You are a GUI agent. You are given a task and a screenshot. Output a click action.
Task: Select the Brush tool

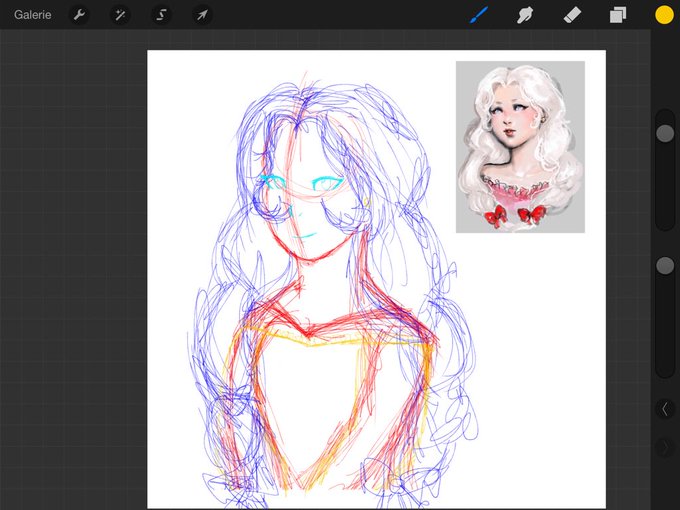click(479, 15)
